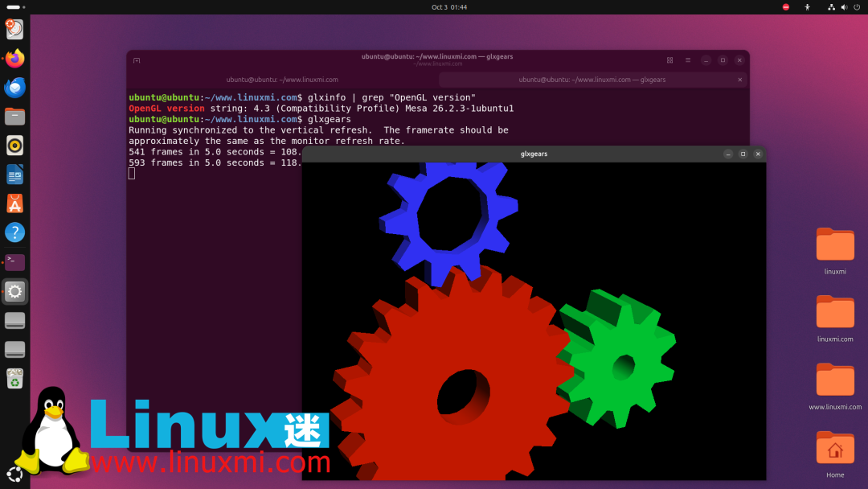Click the red do-not-disturb indicator in top bar
This screenshot has width=868, height=489.
(785, 7)
